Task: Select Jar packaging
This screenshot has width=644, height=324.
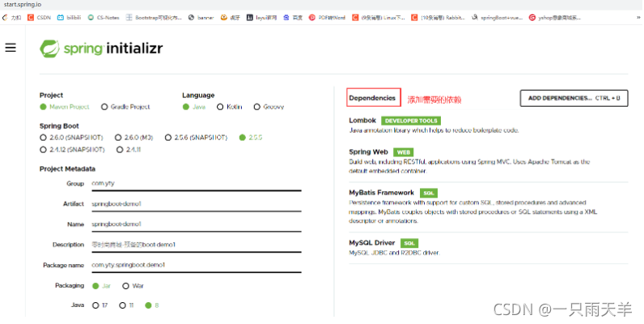Action: point(101,286)
